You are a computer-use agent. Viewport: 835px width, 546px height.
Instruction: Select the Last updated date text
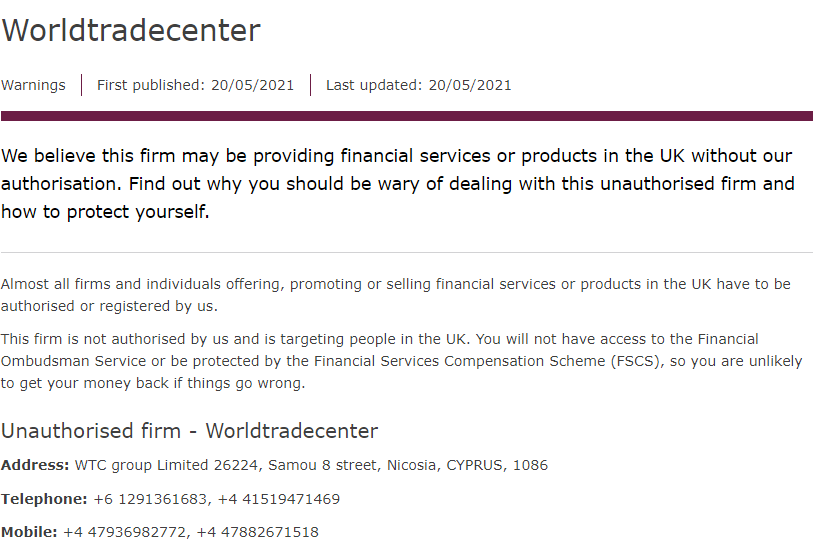(419, 85)
